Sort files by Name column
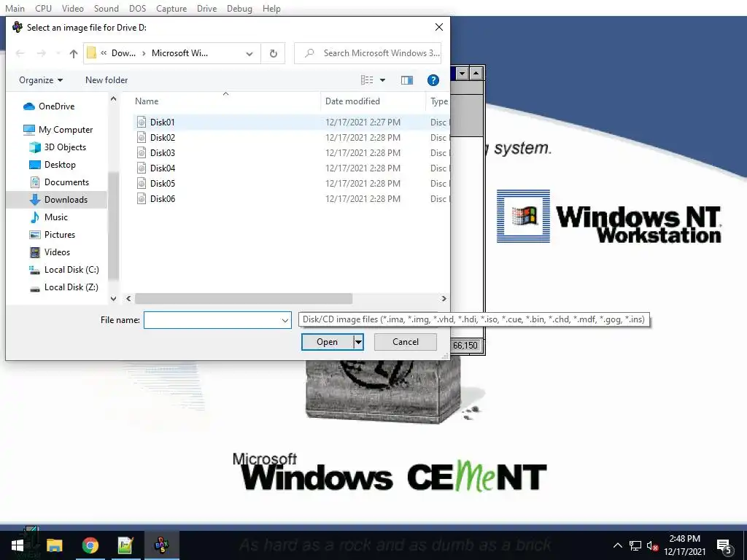The image size is (747, 560). pyautogui.click(x=147, y=101)
